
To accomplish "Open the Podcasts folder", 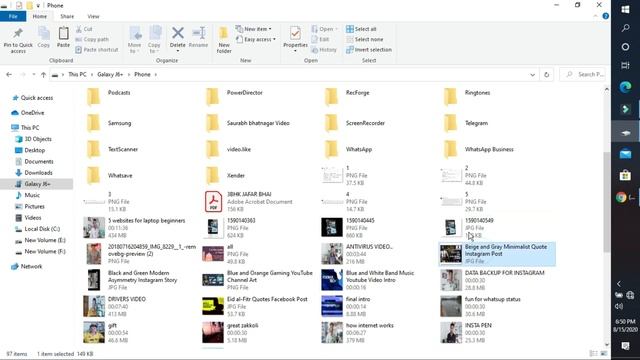I will [x=109, y=97].
